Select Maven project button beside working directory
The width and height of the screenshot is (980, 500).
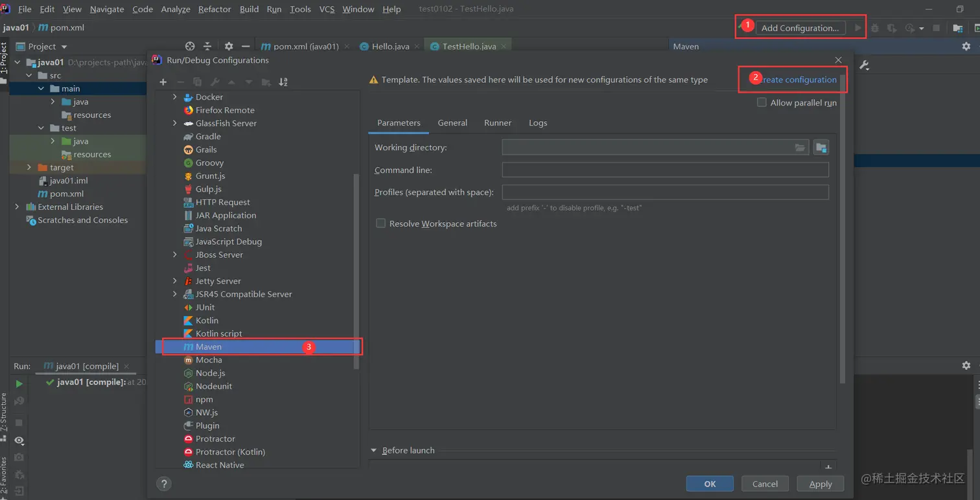821,148
